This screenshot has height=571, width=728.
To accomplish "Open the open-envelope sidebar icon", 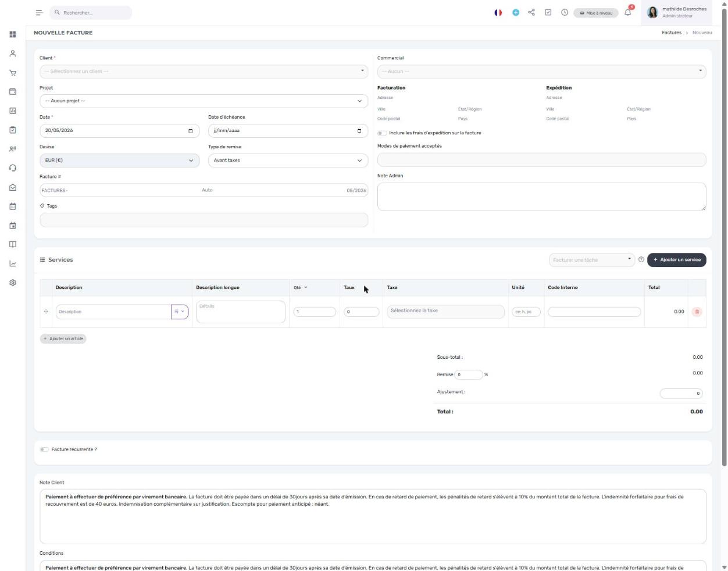I will (13, 187).
